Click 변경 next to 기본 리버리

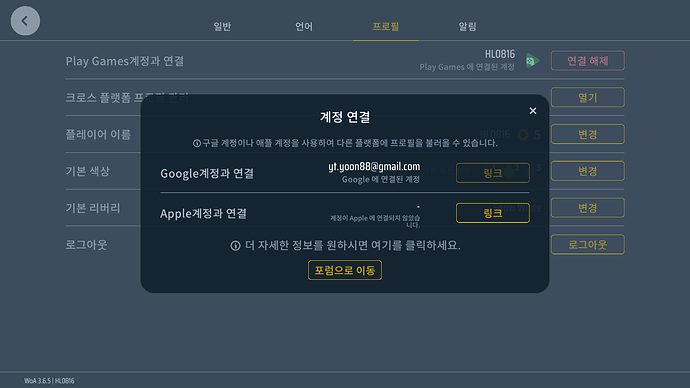click(587, 208)
